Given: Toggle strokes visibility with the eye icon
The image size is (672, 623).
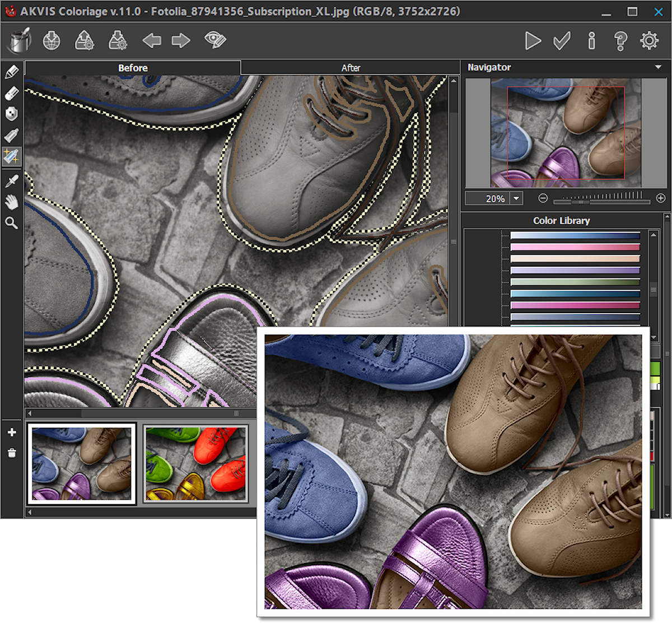Looking at the screenshot, I should click(x=214, y=40).
